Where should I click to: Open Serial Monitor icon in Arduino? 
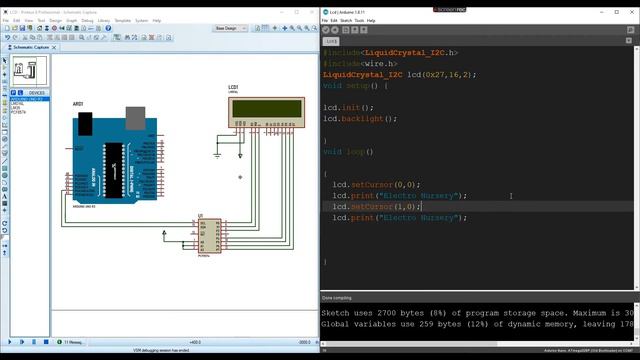pyautogui.click(x=631, y=30)
